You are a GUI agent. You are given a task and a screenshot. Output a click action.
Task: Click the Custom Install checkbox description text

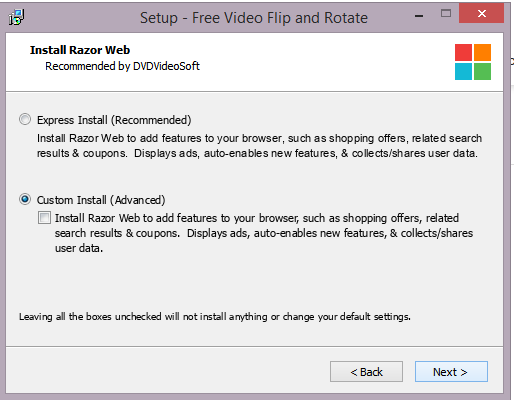coord(264,233)
